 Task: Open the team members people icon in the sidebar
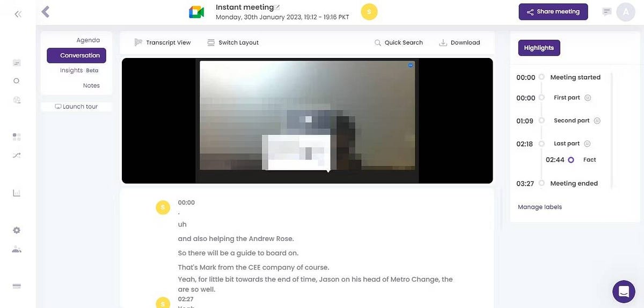click(17, 249)
